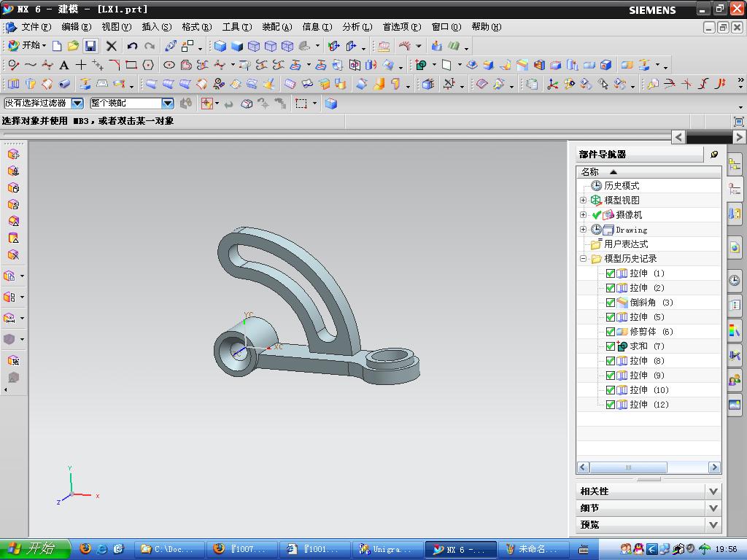Expand the 模型视图 tree node
Viewport: 747px width, 560px height.
[583, 201]
